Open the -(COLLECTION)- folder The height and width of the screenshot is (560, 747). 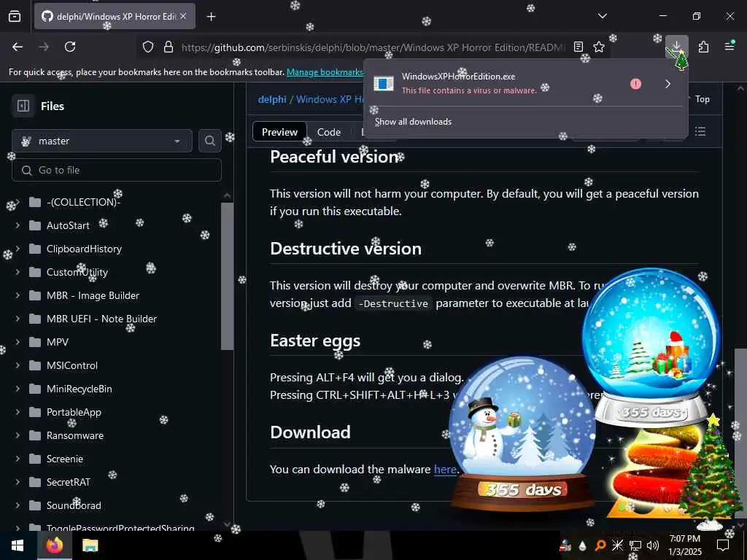click(83, 202)
